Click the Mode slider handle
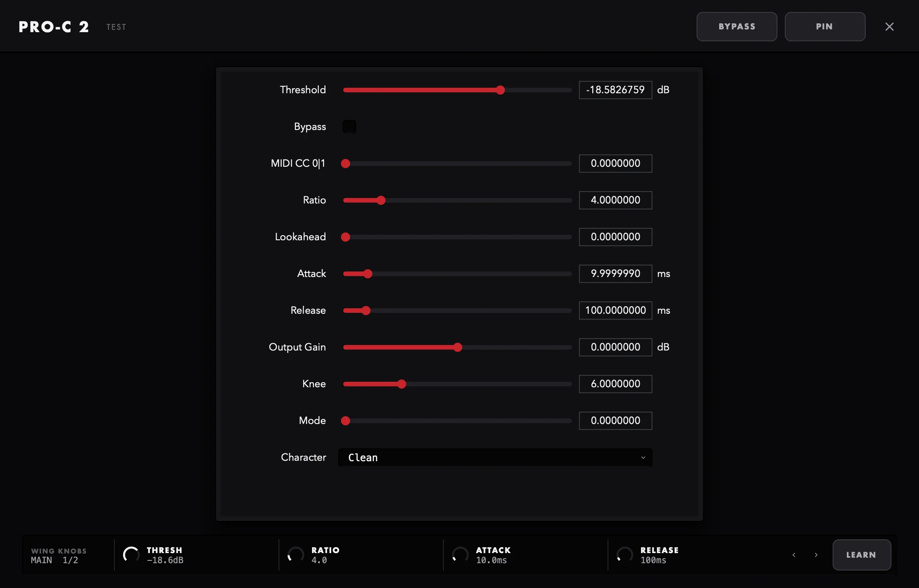Viewport: 919px width, 588px height. [346, 421]
